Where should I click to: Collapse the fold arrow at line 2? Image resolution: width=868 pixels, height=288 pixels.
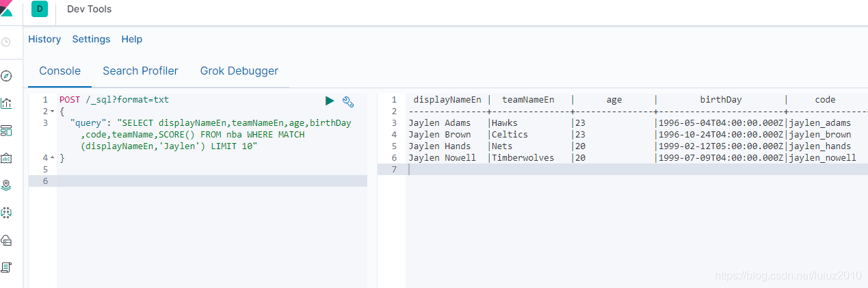click(x=52, y=112)
